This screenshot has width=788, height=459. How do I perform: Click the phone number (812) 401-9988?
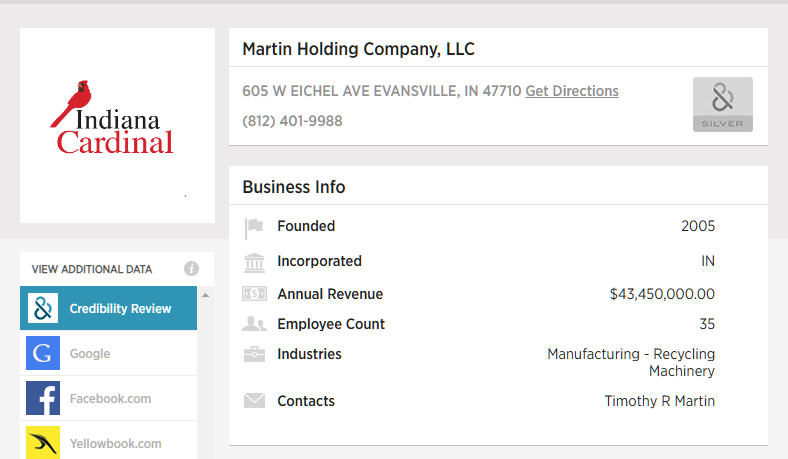pyautogui.click(x=292, y=121)
